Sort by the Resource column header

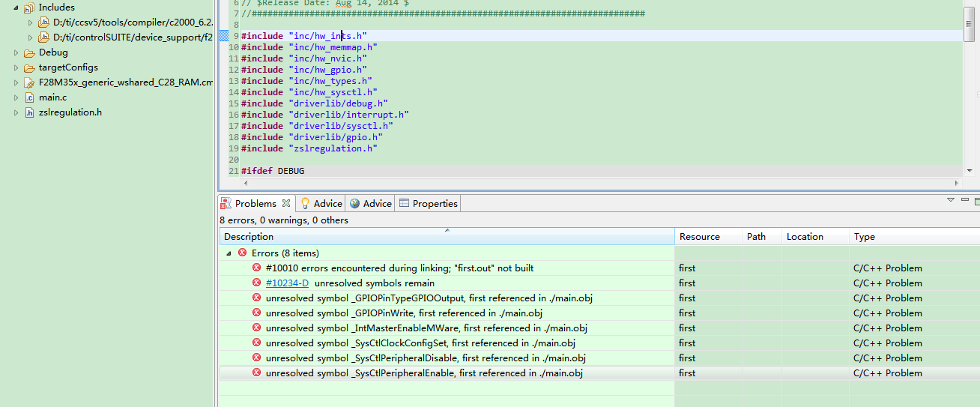(x=708, y=237)
